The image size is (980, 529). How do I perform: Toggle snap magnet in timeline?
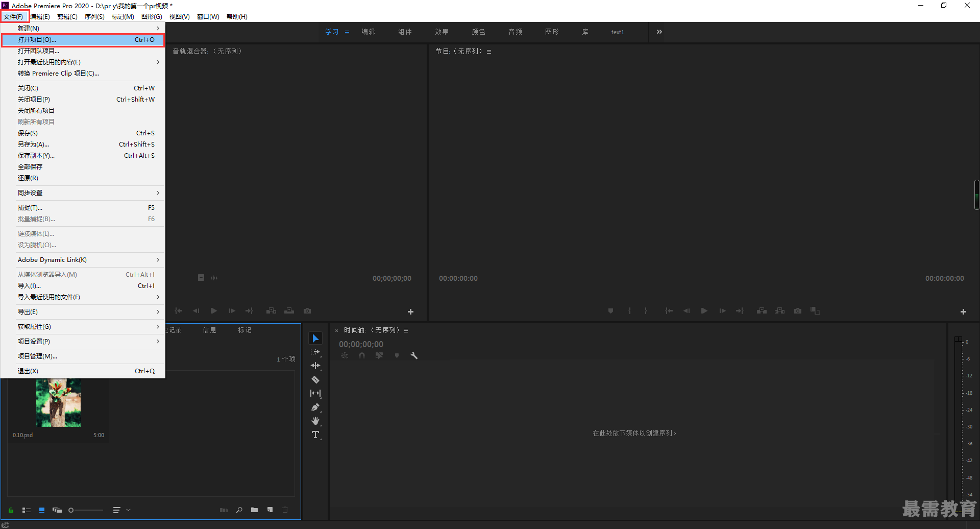click(x=362, y=355)
